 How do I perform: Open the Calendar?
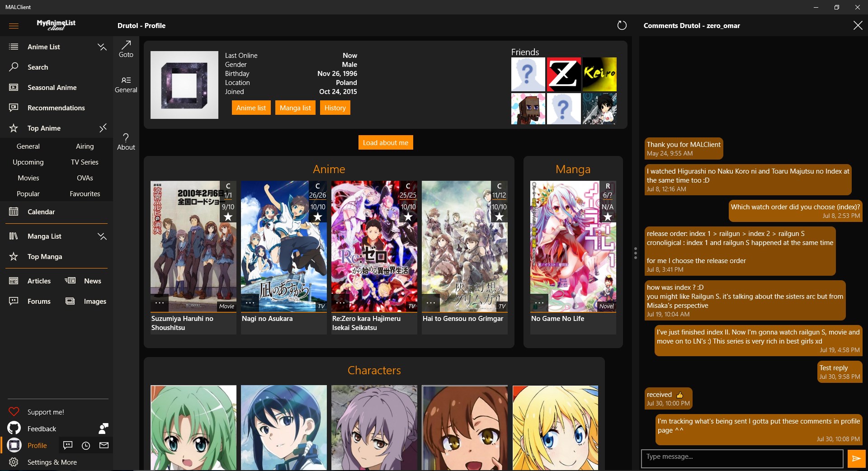coord(57,212)
